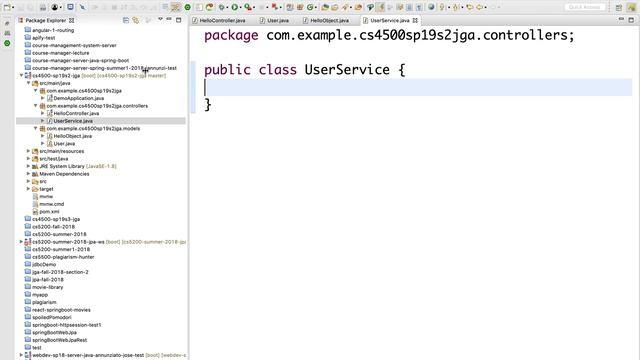The image size is (640, 360).
Task: Open the dropdown arrow beside the New icon
Action: pyautogui.click(x=13, y=7)
